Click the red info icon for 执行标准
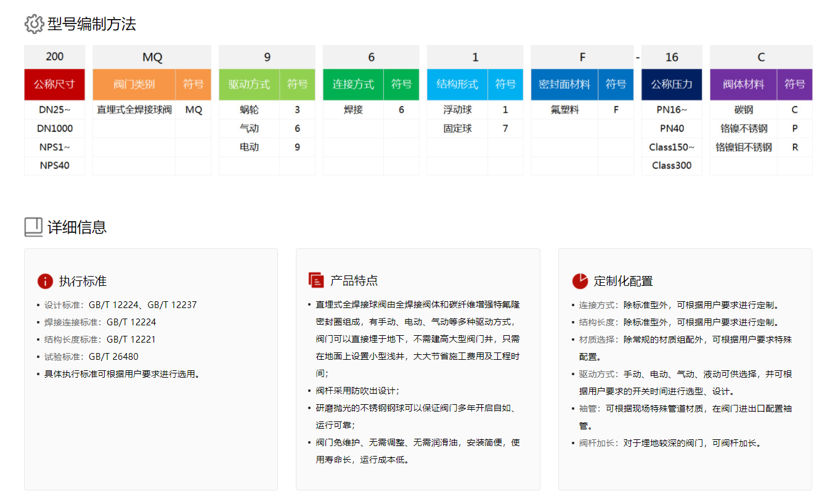This screenshot has height=504, width=835. 45,281
